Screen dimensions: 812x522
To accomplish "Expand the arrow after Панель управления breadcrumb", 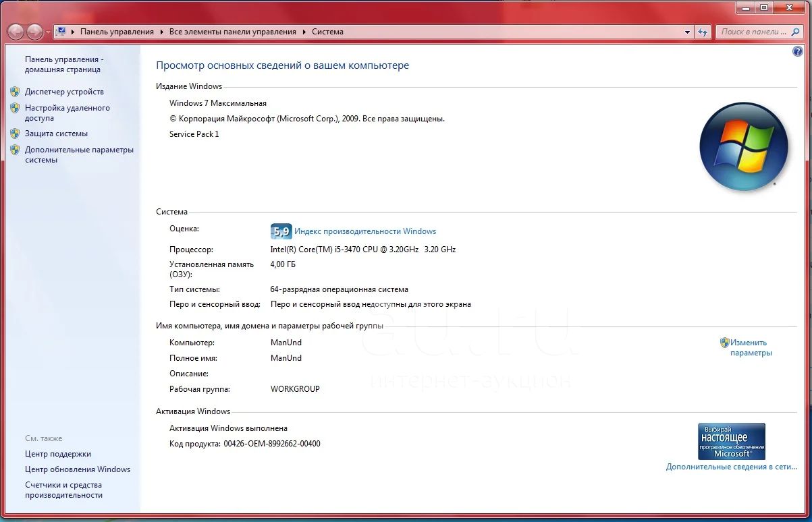I will click(x=162, y=32).
